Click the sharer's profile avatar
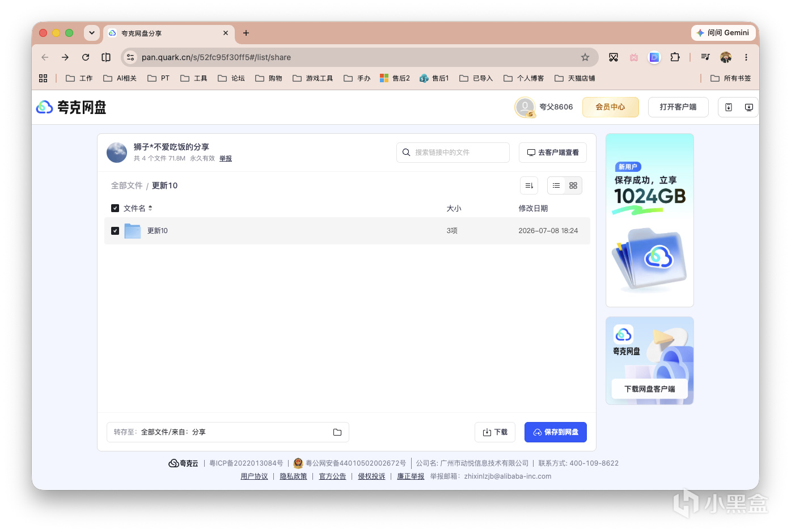The width and height of the screenshot is (791, 532). point(117,153)
